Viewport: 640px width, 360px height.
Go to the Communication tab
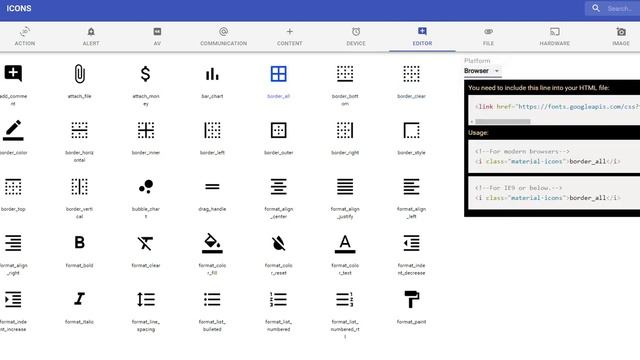pyautogui.click(x=223, y=36)
